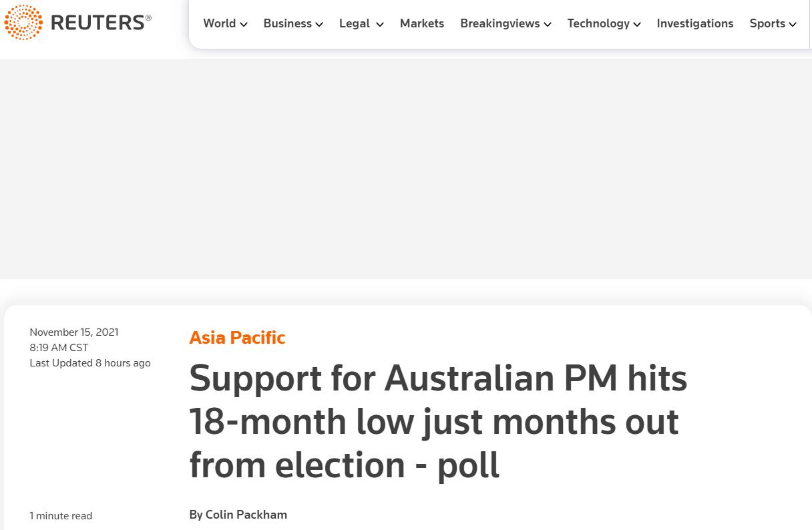Expand the World menu chevron
Viewport: 812px width, 530px height.
click(244, 25)
